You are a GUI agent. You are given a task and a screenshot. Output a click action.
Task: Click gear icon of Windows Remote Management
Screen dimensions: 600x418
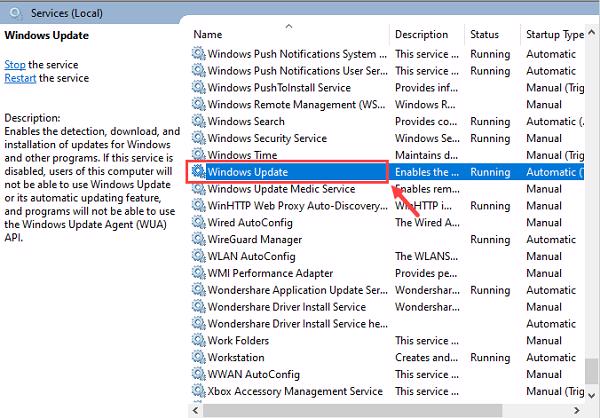click(x=199, y=104)
